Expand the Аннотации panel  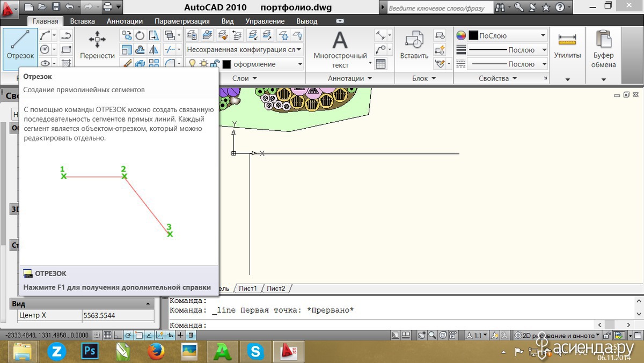(349, 78)
